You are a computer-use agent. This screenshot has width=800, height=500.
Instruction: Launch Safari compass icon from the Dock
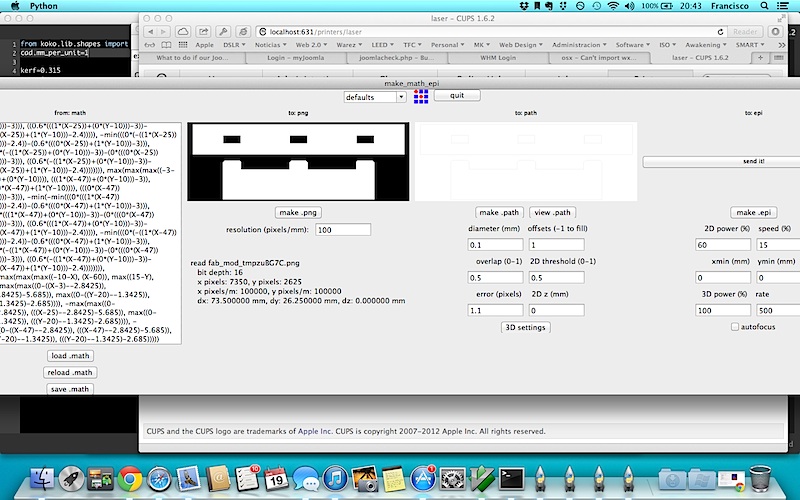pos(159,479)
